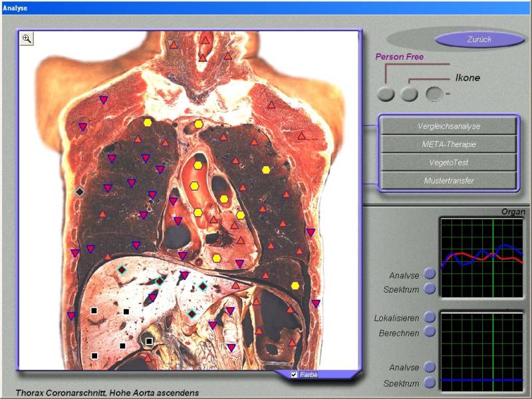Open META-Therapie
This screenshot has width=532, height=399.
tap(449, 144)
